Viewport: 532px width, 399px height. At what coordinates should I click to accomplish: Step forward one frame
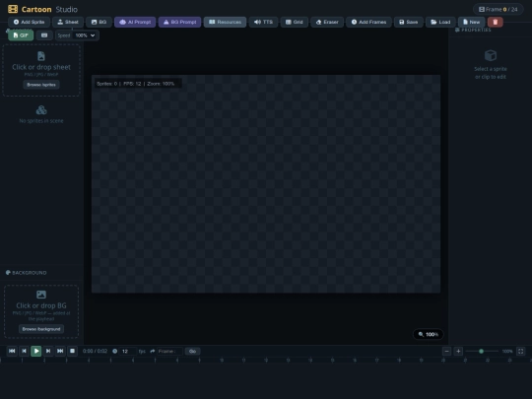pyautogui.click(x=48, y=351)
